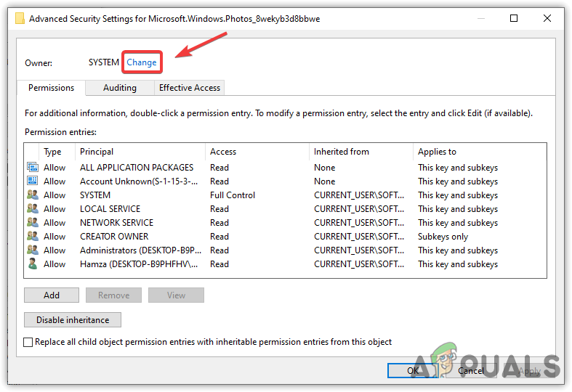Click Subkeys only in Applies to column
572x392 pixels.
443,237
